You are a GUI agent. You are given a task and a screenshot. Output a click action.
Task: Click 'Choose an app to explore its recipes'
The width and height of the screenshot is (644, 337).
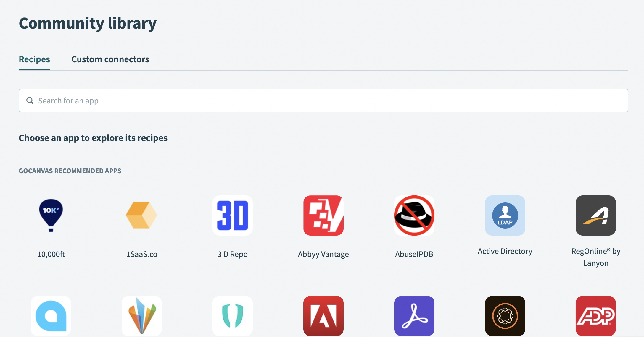point(93,138)
